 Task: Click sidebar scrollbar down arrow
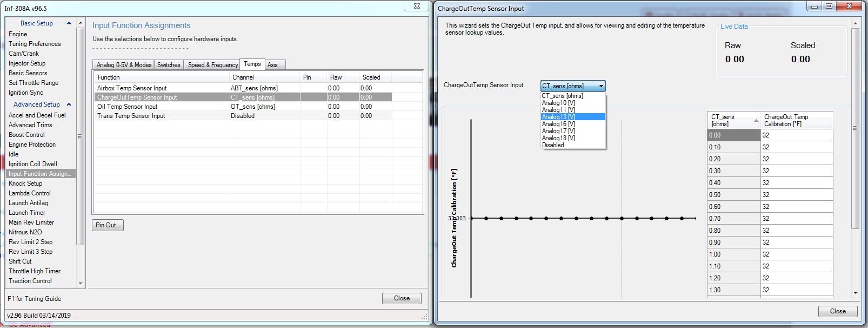click(x=81, y=283)
